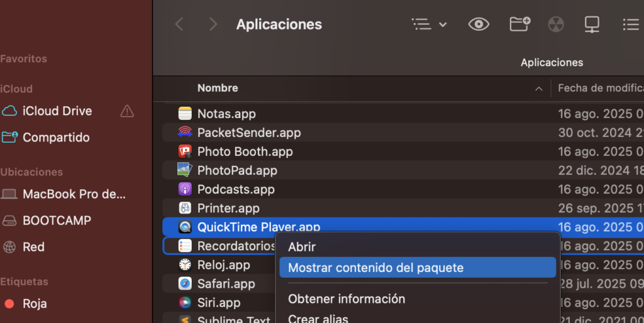Click the burn disc toolbar icon
Screen dimensions: 644x323
pos(556,25)
